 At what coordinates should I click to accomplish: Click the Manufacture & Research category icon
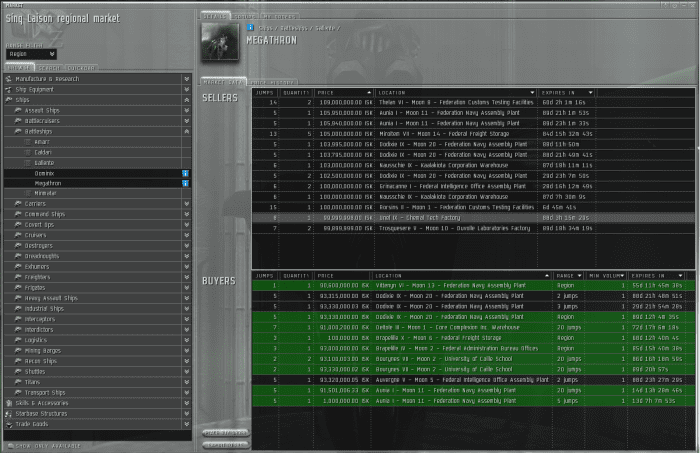coord(9,78)
